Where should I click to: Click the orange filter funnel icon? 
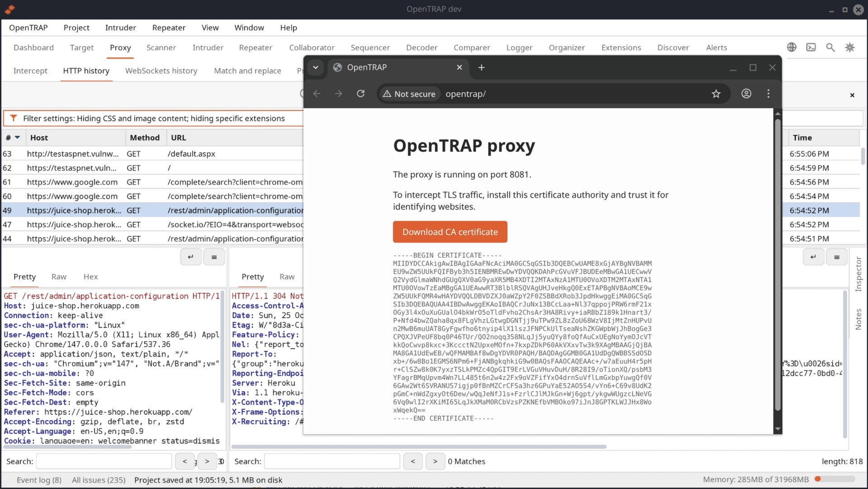[x=14, y=118]
